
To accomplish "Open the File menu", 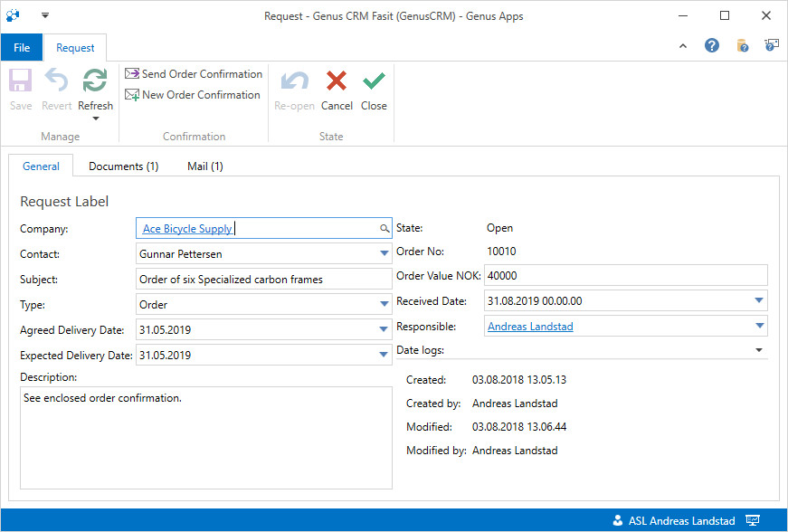I will pos(22,48).
